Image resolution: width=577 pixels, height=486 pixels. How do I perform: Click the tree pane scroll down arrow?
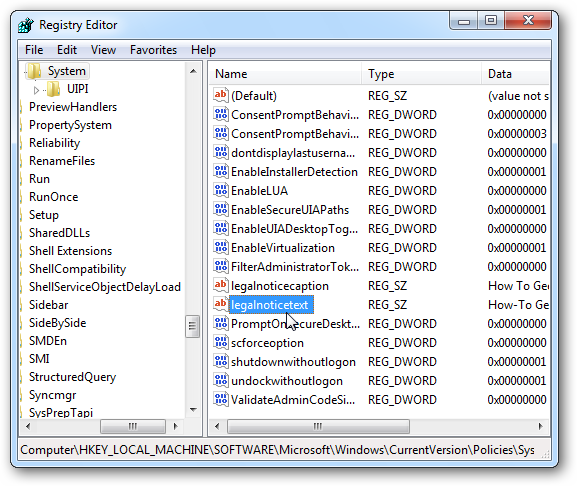(x=193, y=410)
